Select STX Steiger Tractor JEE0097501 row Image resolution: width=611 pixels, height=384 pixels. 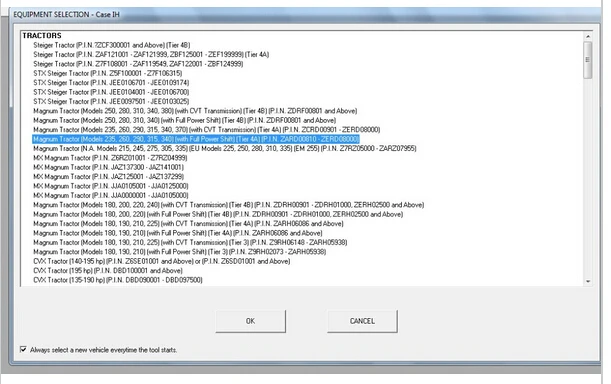(111, 101)
